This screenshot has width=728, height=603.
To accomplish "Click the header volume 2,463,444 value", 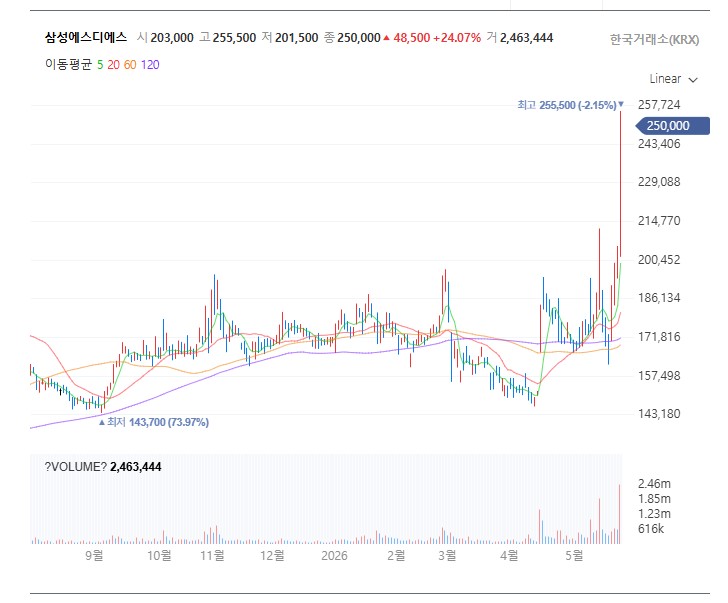I will coord(526,38).
